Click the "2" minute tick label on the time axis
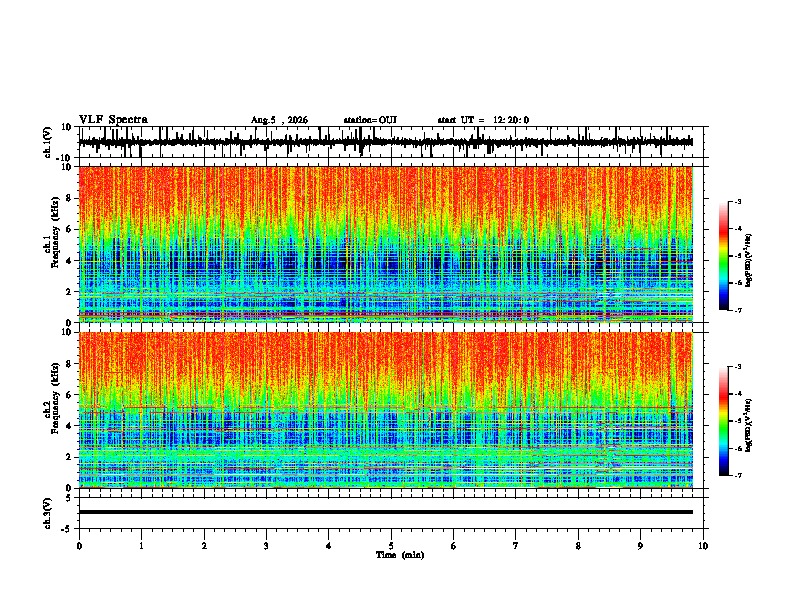Image resolution: width=792 pixels, height=612 pixels. [x=204, y=546]
